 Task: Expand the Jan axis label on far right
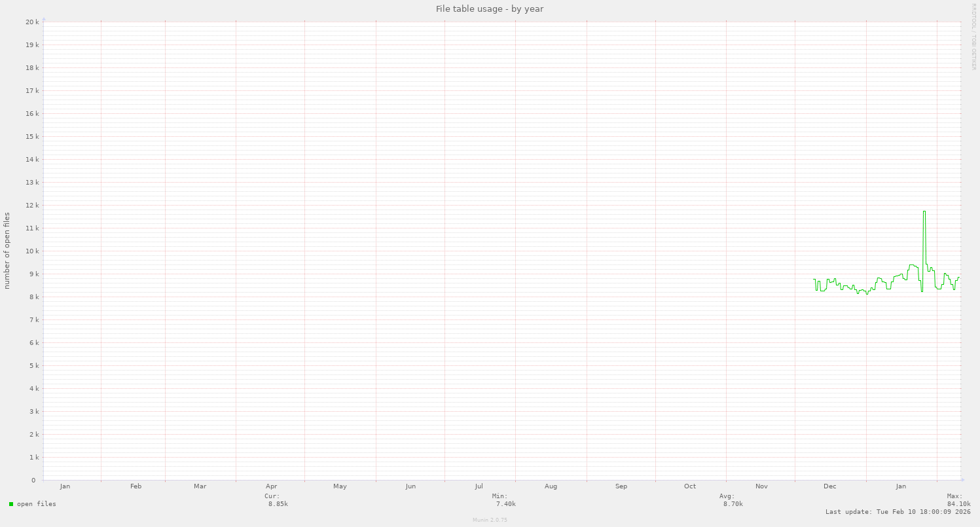pos(901,486)
